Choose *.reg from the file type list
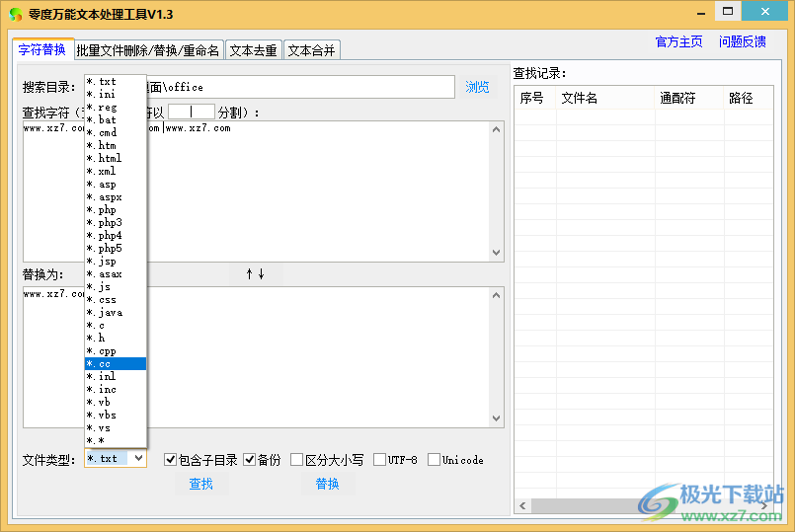Viewport: 795px width, 532px height. tap(116, 107)
